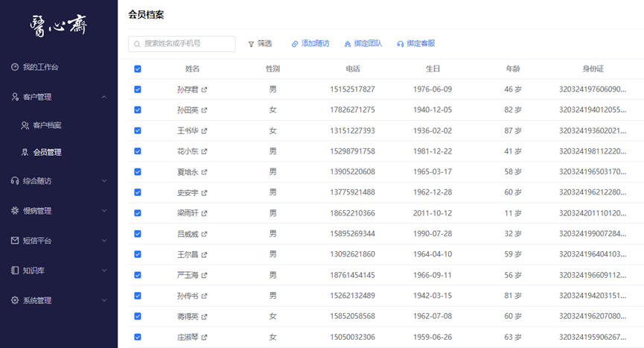Click the 医心斋 logo
644x348 pixels.
coord(58,25)
